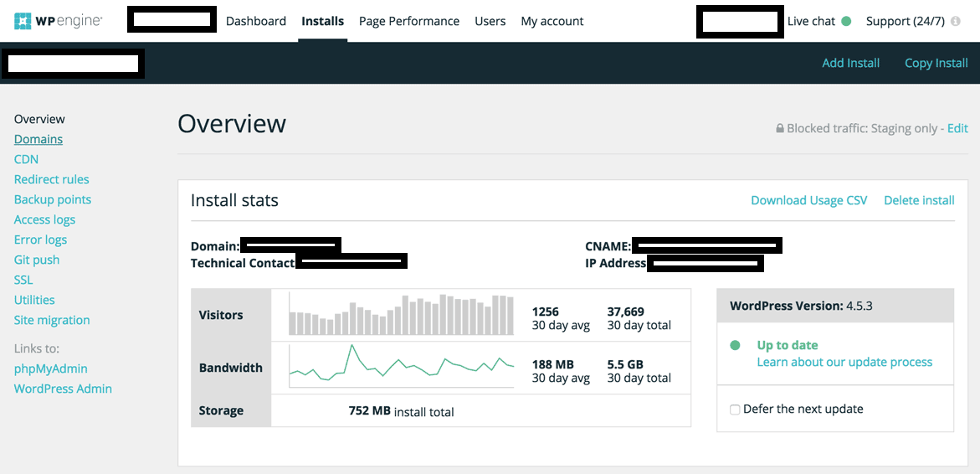The height and width of the screenshot is (474, 980).
Task: Click the Install stats heading
Action: tap(234, 200)
